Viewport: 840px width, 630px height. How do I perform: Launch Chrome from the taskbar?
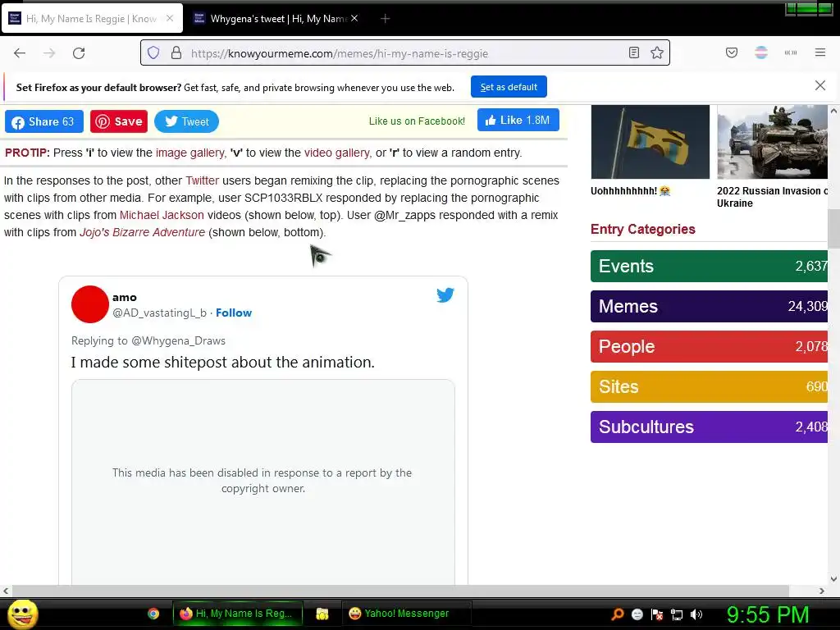click(153, 614)
